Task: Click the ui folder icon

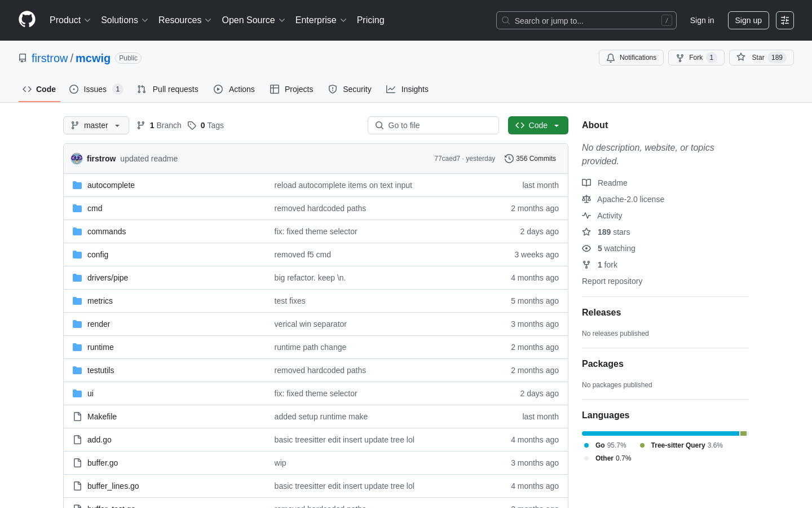Action: coord(77,393)
